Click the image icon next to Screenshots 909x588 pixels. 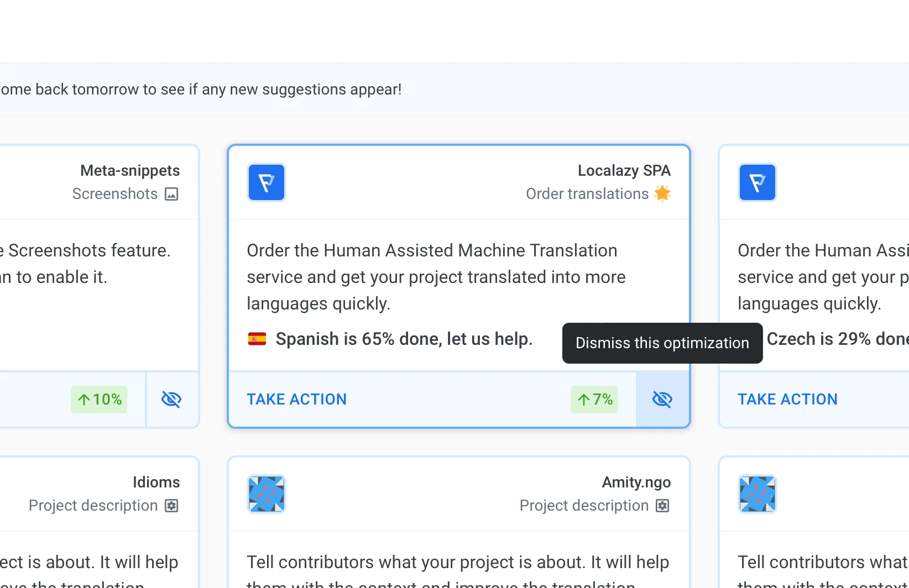(171, 194)
